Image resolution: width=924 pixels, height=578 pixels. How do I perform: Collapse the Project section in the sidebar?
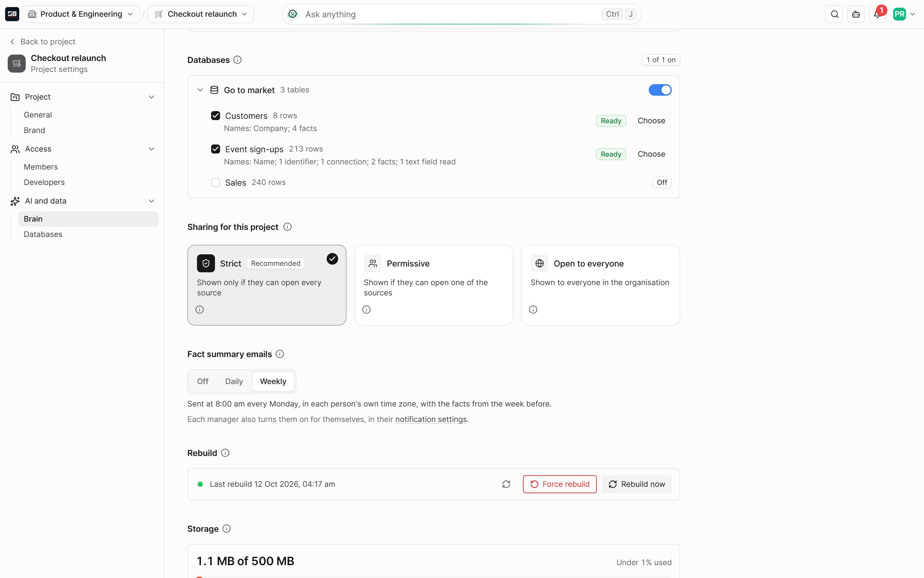151,97
